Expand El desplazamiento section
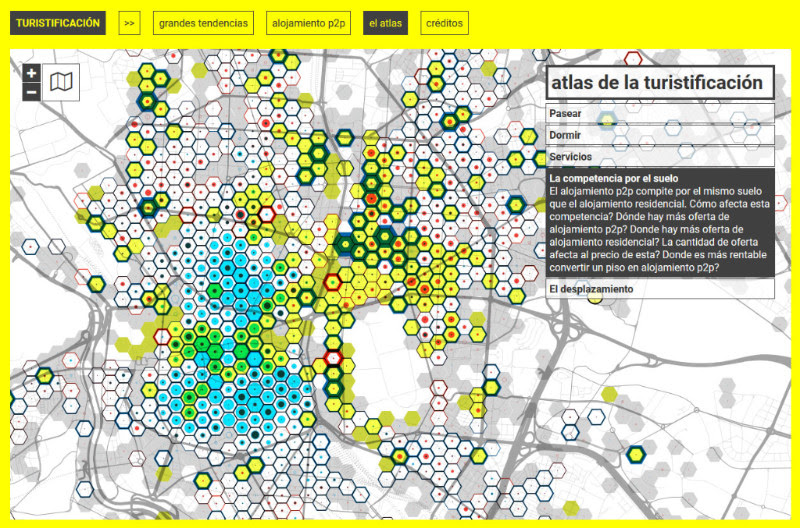 660,289
